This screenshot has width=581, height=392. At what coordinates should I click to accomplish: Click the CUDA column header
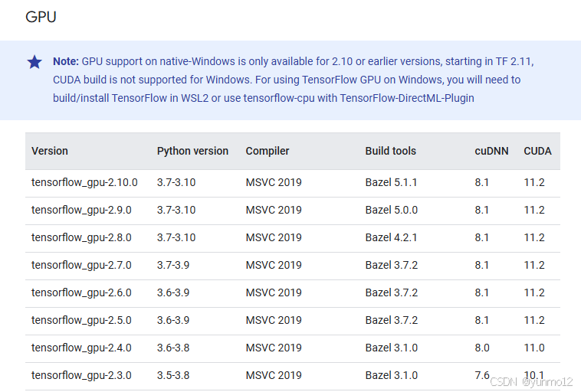click(x=537, y=151)
